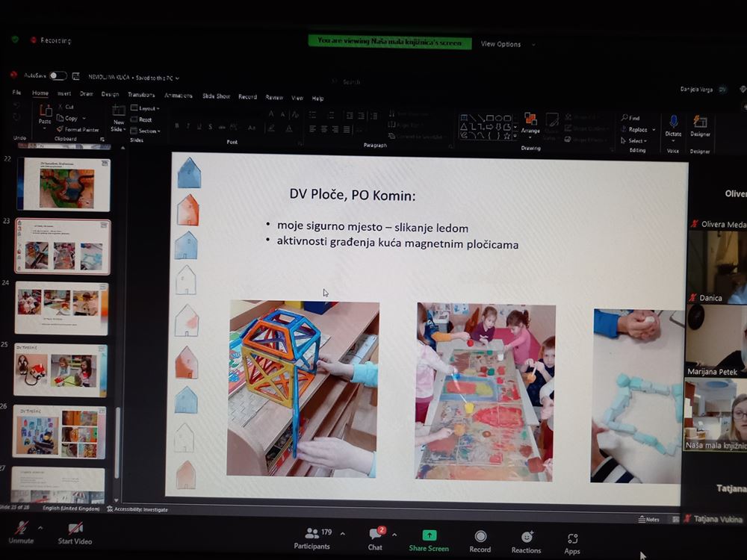Screen dimensions: 747x560
Task: Expand the Section dropdown
Action: point(146,131)
